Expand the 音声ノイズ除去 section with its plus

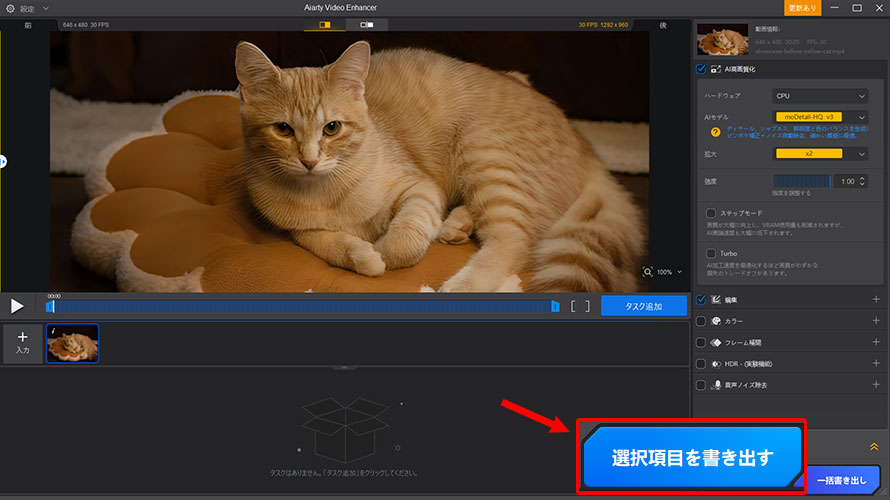point(876,385)
